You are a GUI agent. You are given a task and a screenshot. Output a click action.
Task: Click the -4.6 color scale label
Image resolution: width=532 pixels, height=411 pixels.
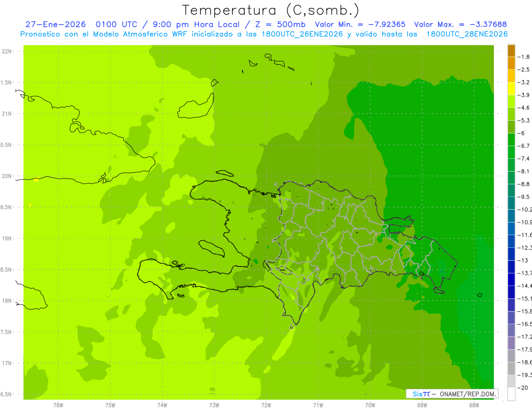pyautogui.click(x=524, y=108)
